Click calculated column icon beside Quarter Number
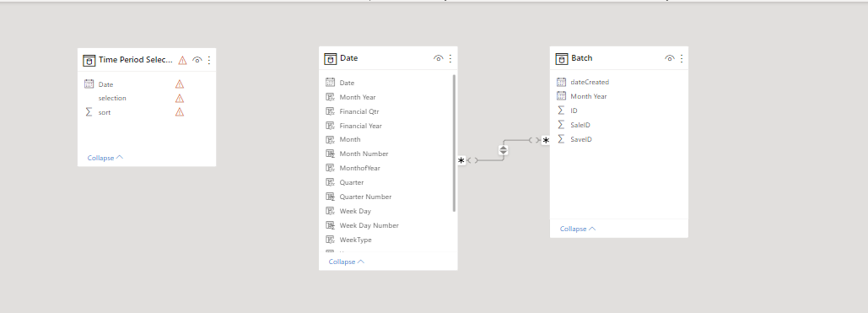 331,197
